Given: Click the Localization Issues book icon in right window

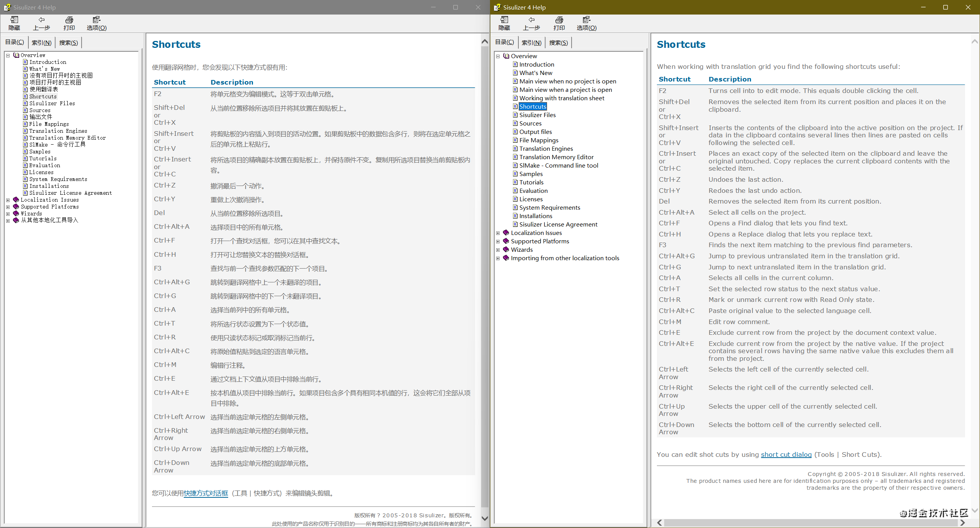Looking at the screenshot, I should (506, 233).
